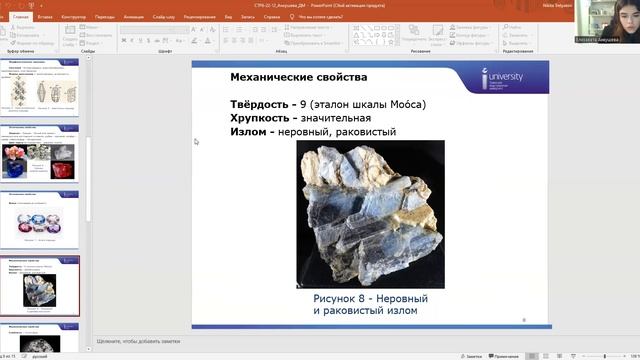
Task: Click the 'Tell me what to do' search box
Action: click(317, 17)
